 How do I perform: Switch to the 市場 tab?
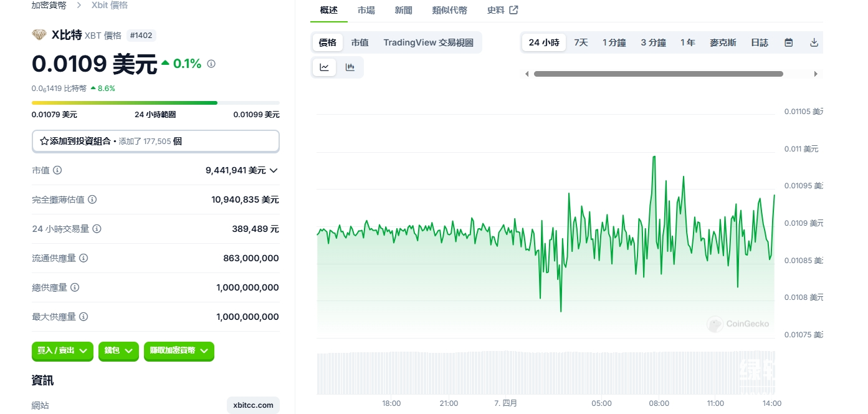366,10
